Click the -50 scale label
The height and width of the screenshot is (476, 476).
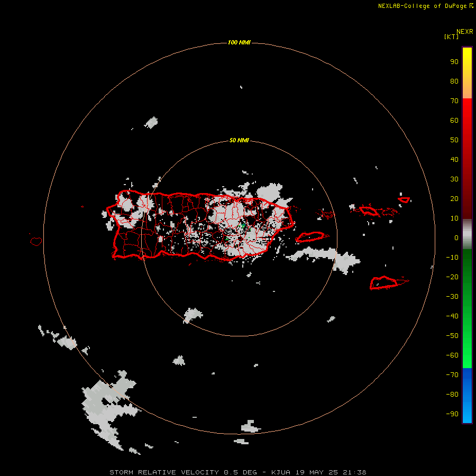pyautogui.click(x=452, y=336)
